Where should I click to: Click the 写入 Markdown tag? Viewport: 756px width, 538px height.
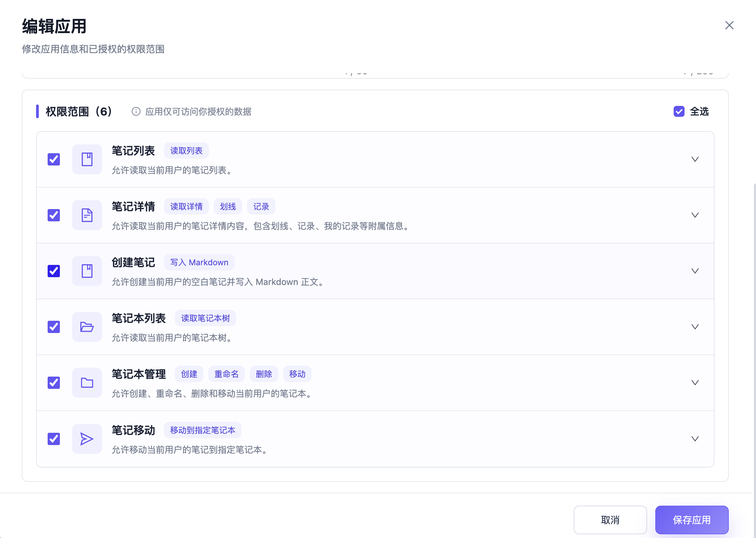199,263
